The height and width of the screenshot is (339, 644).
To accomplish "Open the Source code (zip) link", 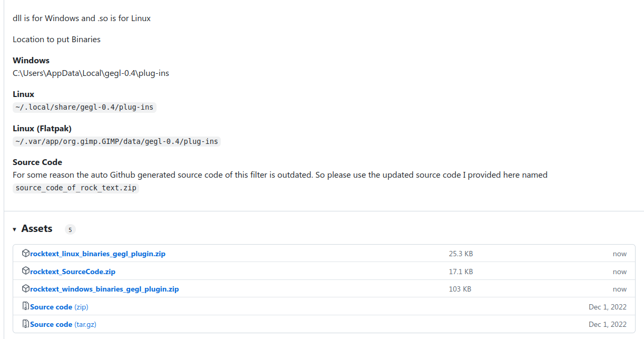I will (59, 307).
